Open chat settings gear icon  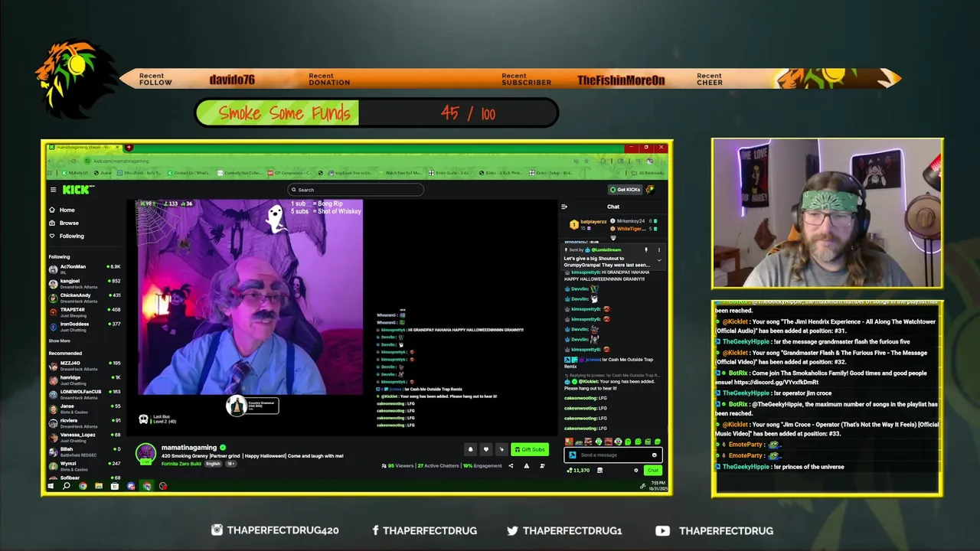click(635, 470)
